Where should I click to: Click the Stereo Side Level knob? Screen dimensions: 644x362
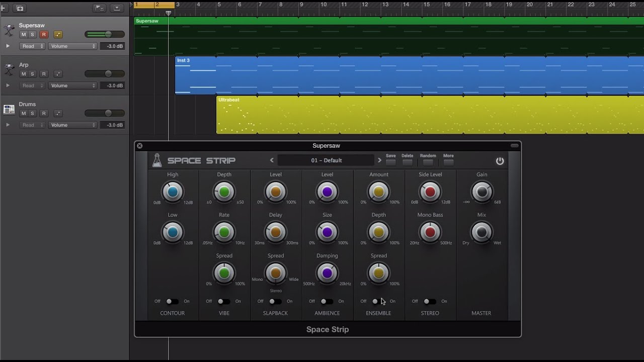(430, 192)
